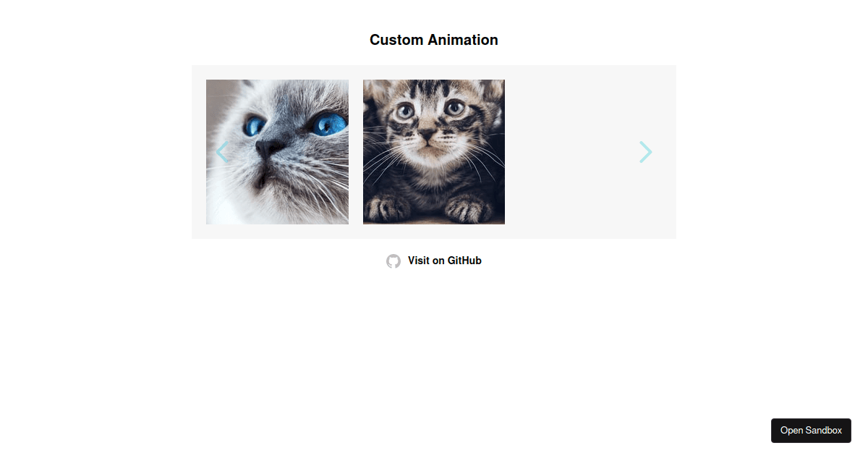The width and height of the screenshot is (868, 456).
Task: Click the tabby kitten's left eye
Action: pyautogui.click(x=405, y=111)
